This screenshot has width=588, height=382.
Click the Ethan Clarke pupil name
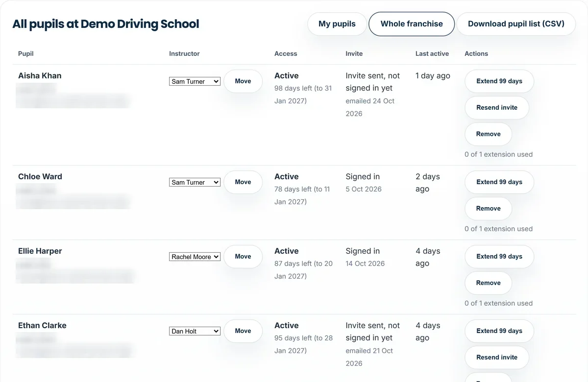click(x=42, y=326)
